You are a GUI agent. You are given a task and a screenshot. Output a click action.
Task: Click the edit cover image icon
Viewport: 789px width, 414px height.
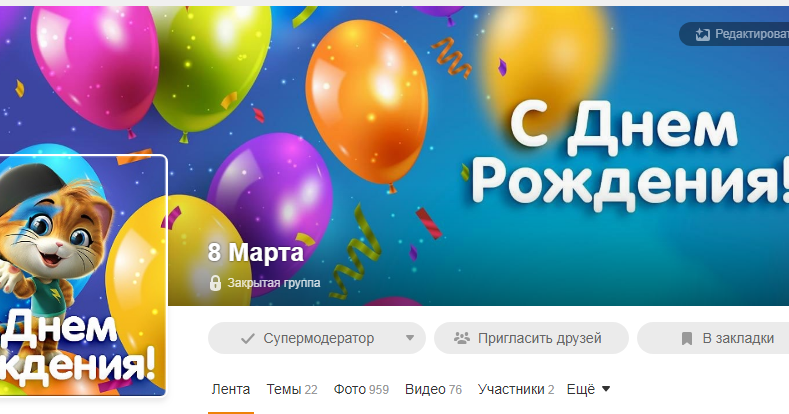pyautogui.click(x=702, y=34)
